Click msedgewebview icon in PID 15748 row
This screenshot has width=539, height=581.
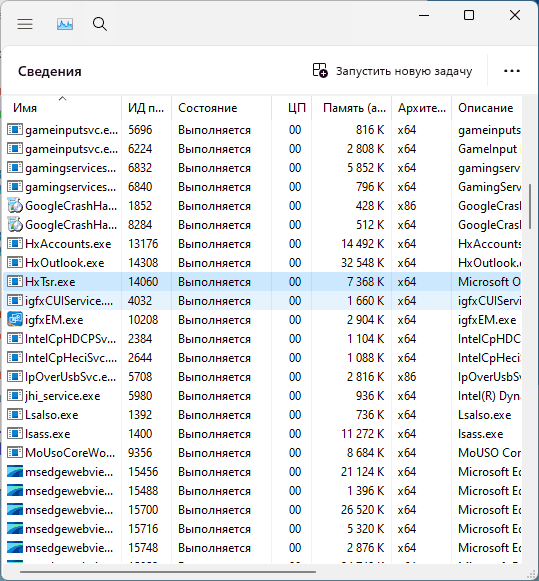point(15,548)
